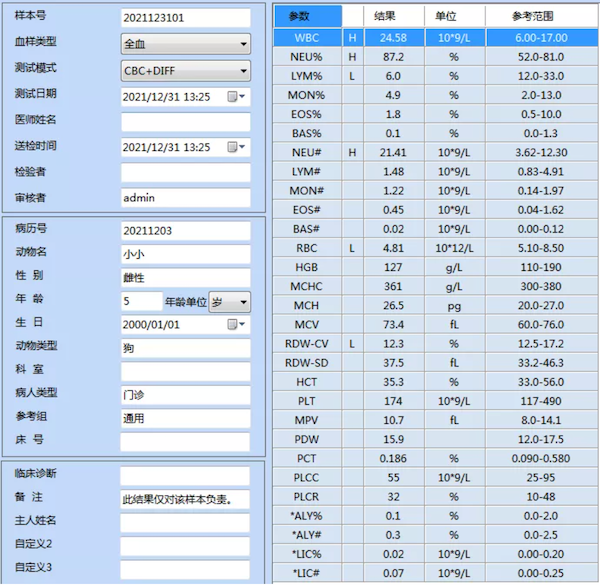This screenshot has height=585, width=600.
Task: Select the BAS% parameter row
Action: click(435, 134)
